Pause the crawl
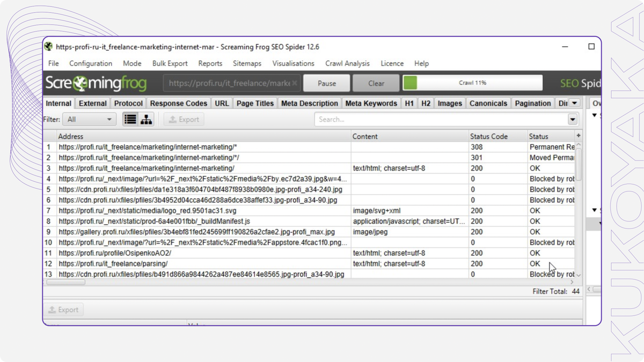 [327, 83]
